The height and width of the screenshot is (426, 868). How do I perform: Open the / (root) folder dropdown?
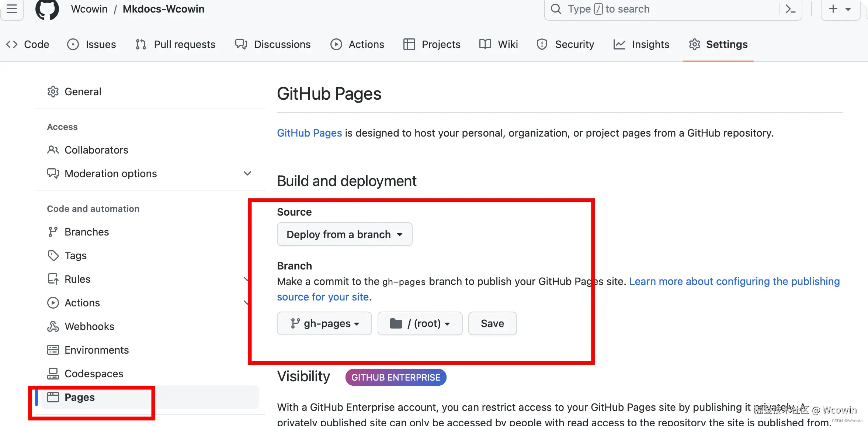pos(420,323)
